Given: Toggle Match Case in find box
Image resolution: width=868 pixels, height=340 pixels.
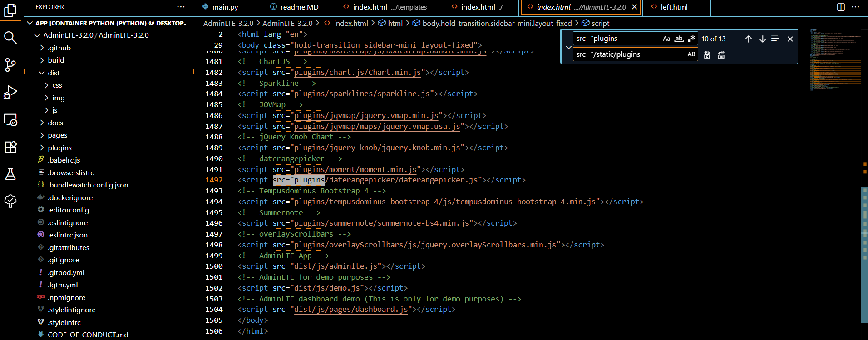Looking at the screenshot, I should click(666, 39).
